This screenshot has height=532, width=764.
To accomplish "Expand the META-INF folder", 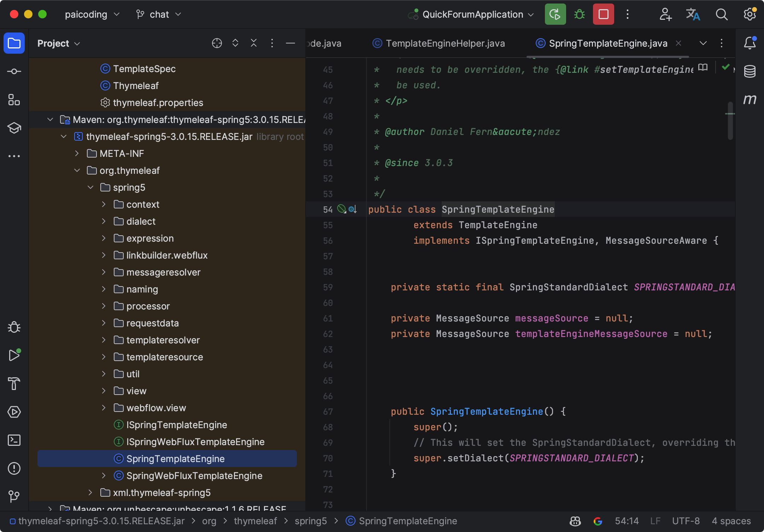I will click(x=77, y=154).
